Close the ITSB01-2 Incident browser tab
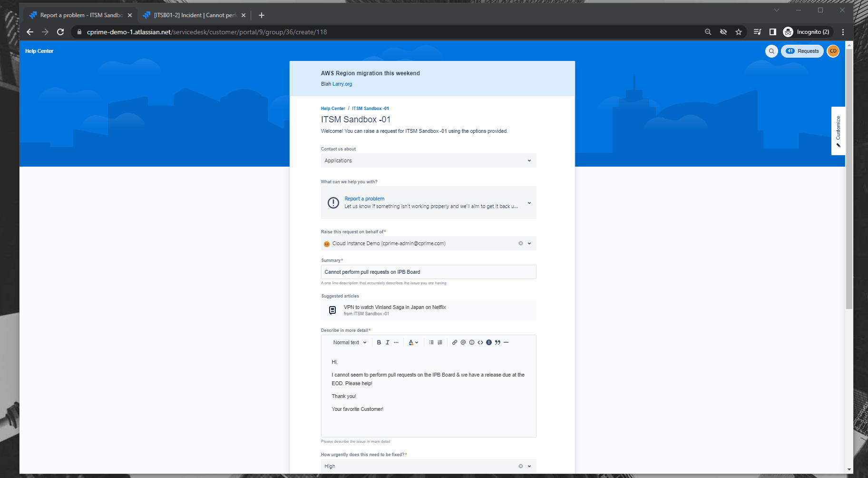Image resolution: width=868 pixels, height=478 pixels. tap(244, 15)
